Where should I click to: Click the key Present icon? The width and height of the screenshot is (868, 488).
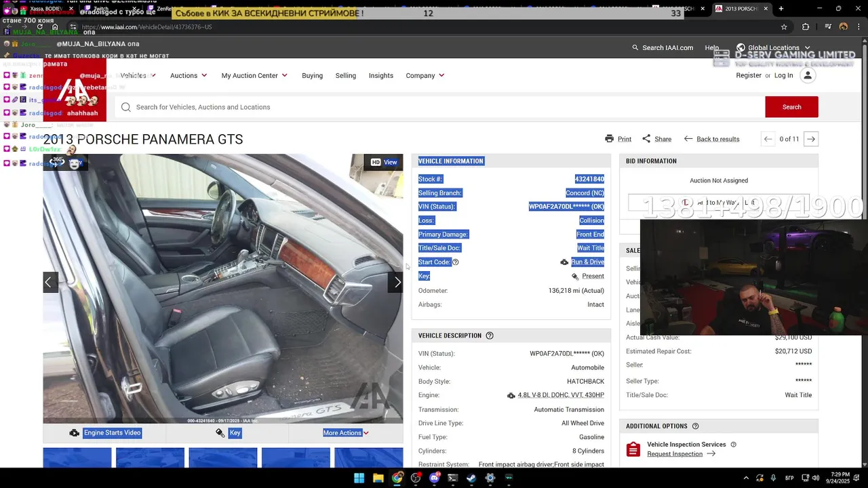(575, 277)
